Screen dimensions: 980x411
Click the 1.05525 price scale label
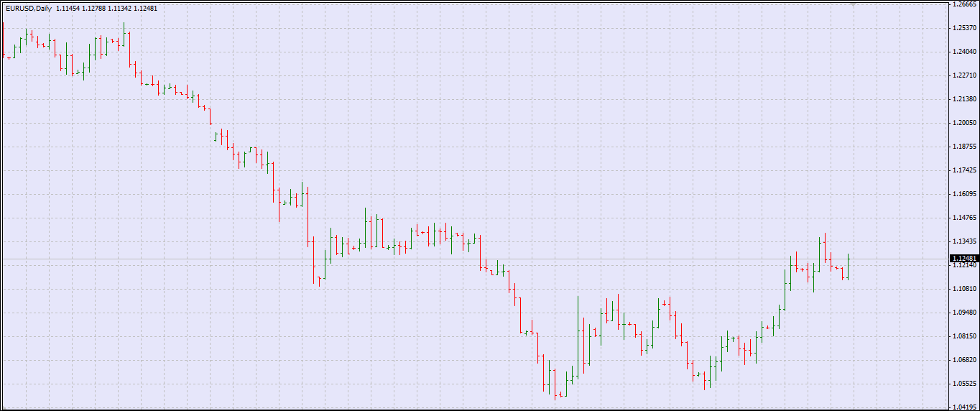tap(963, 384)
